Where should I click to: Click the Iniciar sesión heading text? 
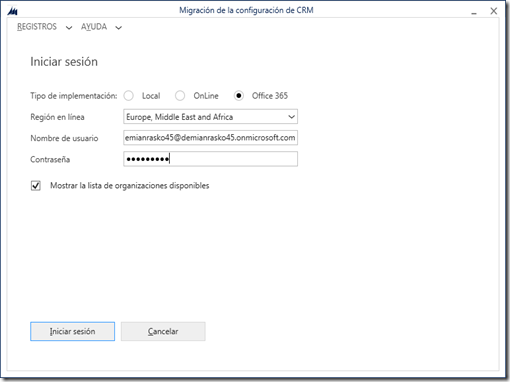click(64, 62)
